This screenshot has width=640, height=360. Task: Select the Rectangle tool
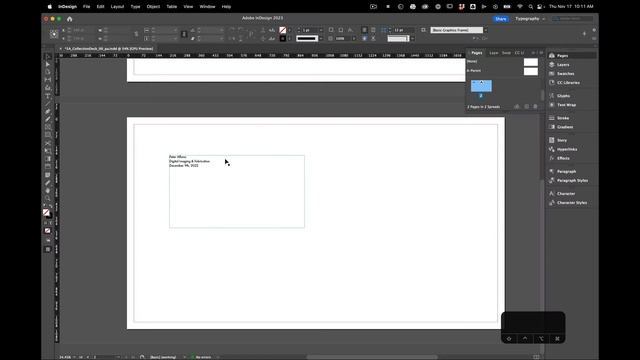point(48,135)
